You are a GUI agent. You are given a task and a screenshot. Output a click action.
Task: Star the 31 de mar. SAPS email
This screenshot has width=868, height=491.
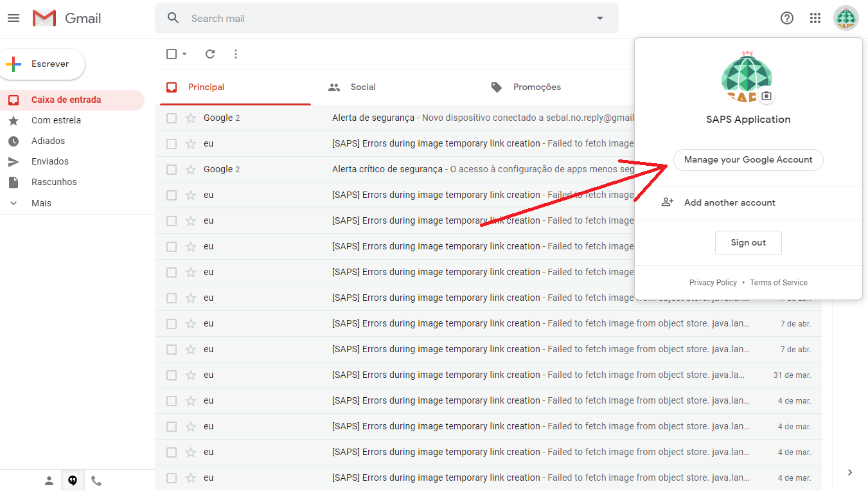coord(190,375)
